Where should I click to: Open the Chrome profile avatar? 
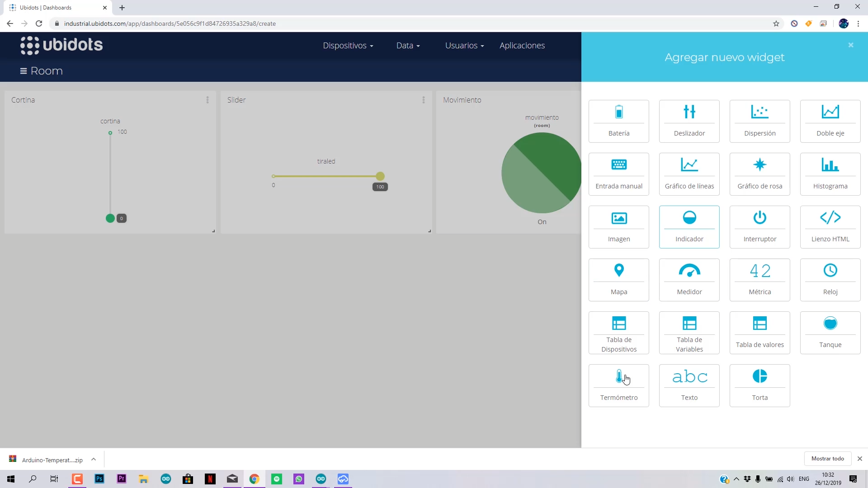(843, 23)
